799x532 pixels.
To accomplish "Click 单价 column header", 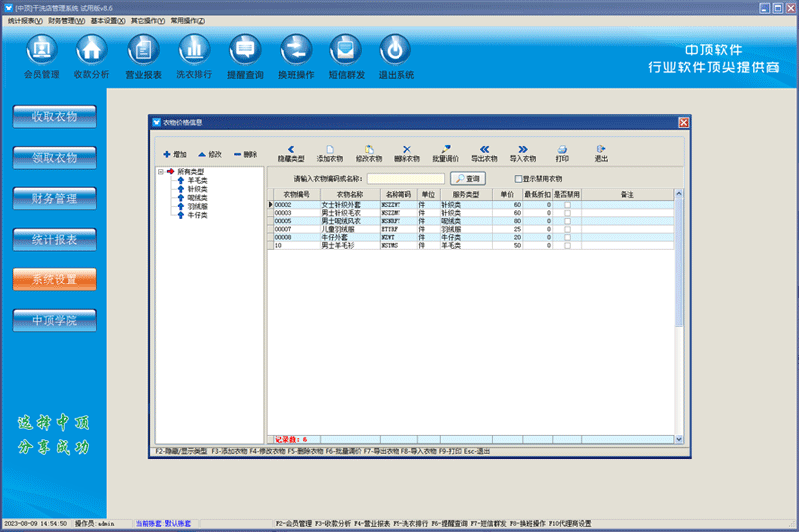I will (507, 194).
